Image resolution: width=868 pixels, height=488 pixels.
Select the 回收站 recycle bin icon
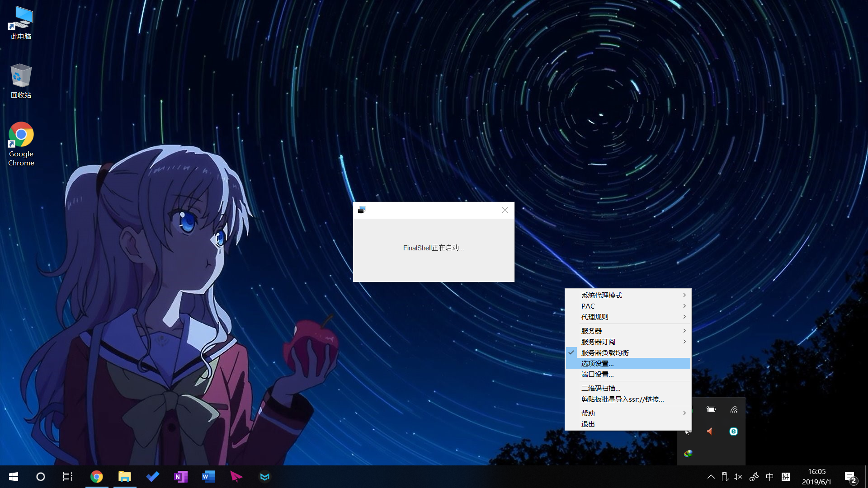(x=21, y=81)
